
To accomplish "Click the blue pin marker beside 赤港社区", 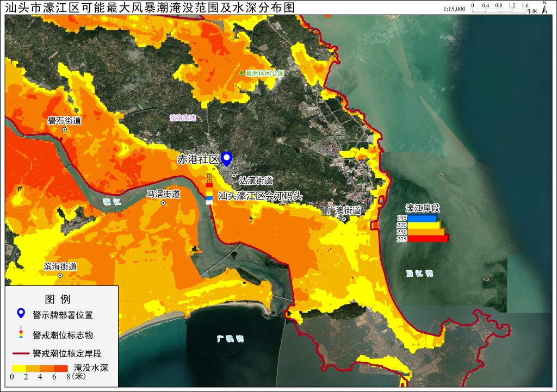I will click(226, 159).
